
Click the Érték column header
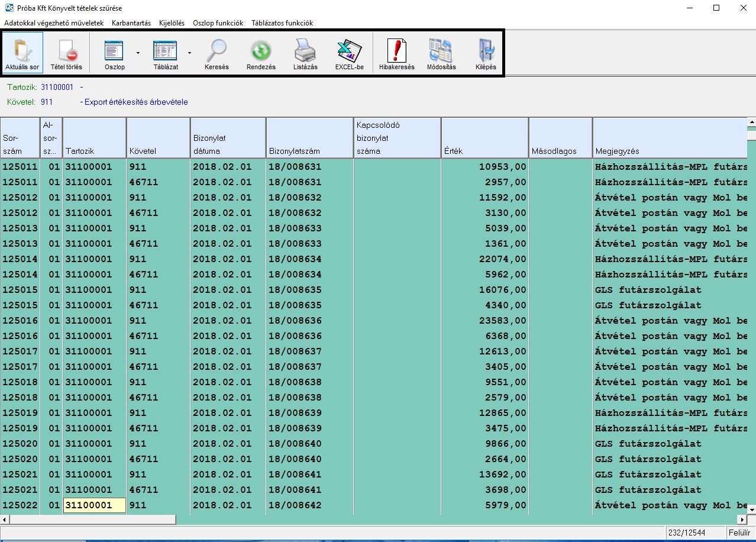(x=484, y=138)
